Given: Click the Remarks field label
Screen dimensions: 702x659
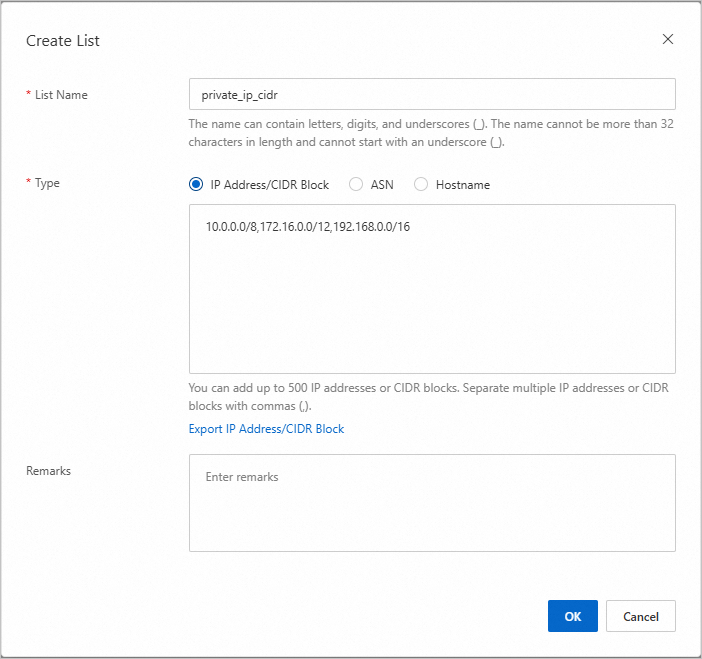Looking at the screenshot, I should (x=48, y=470).
